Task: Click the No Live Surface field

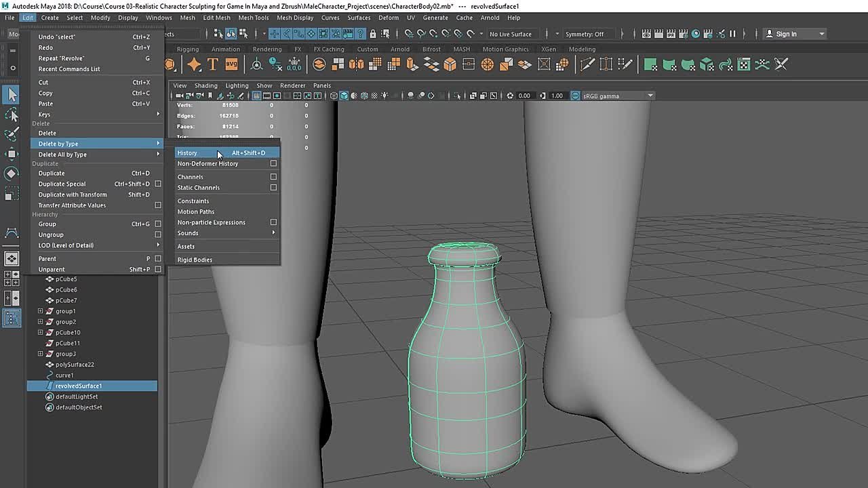Action: tap(510, 34)
